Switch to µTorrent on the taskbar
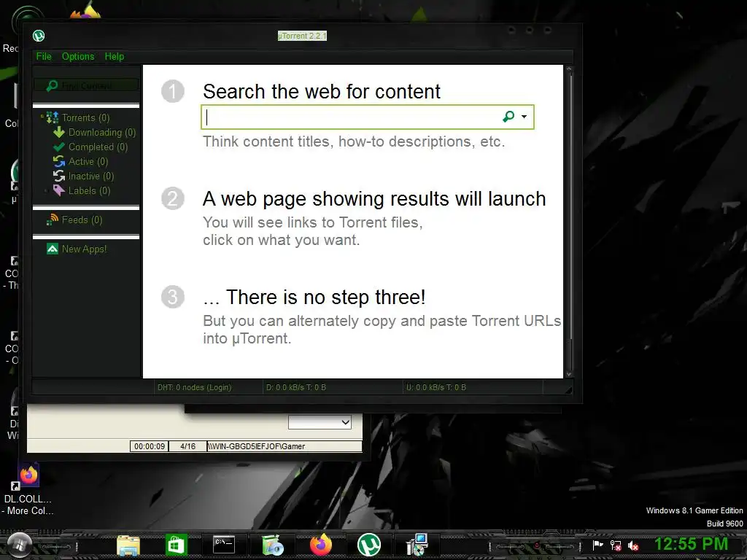 [369, 545]
